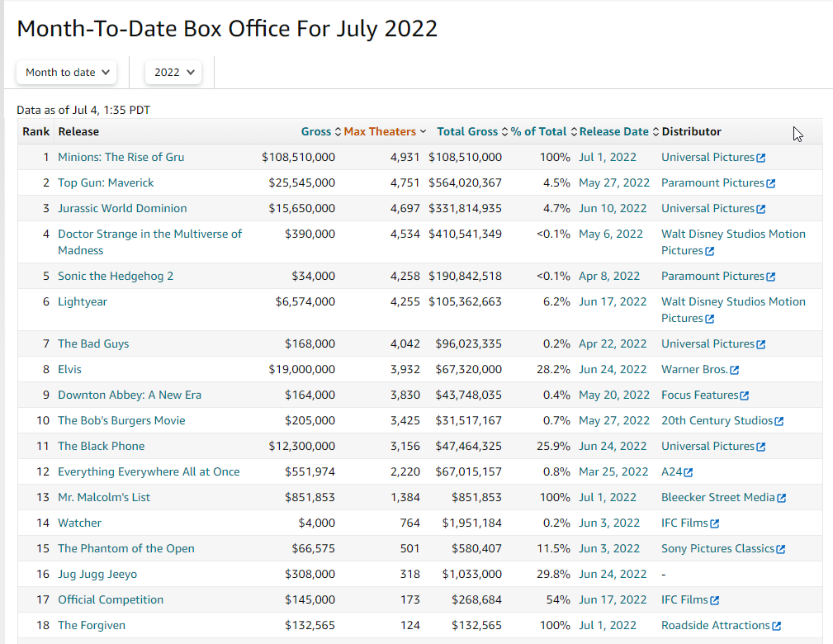Click external link icon next to Focus Features

click(745, 395)
